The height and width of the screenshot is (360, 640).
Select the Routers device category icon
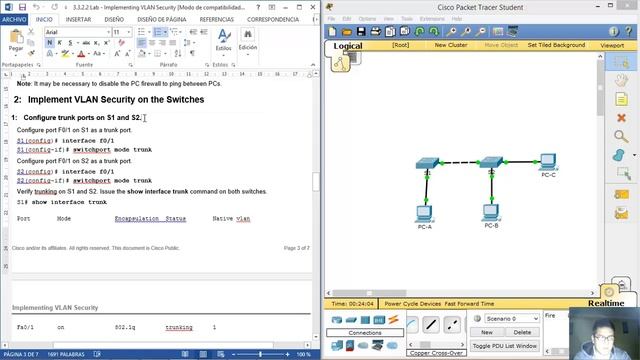pyautogui.click(x=337, y=320)
